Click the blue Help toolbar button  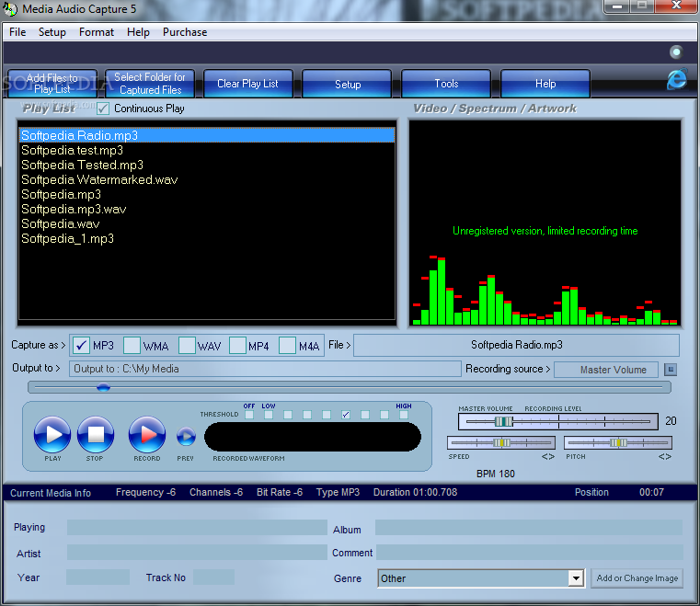(x=545, y=84)
